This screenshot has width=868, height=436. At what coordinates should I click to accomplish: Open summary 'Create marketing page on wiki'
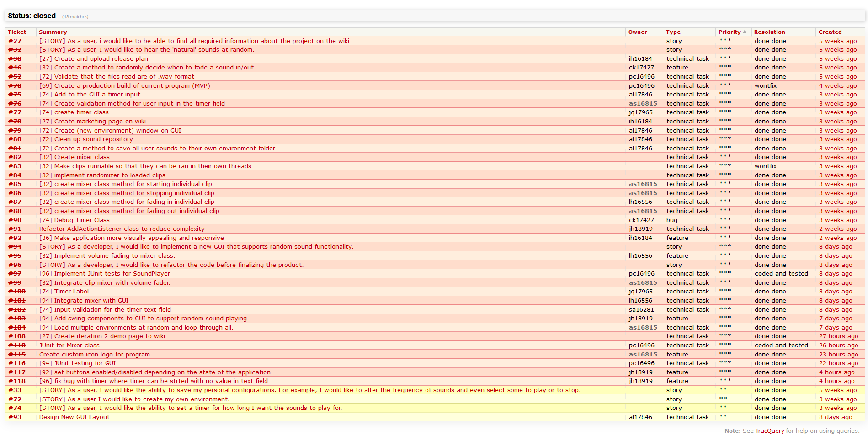[92, 122]
